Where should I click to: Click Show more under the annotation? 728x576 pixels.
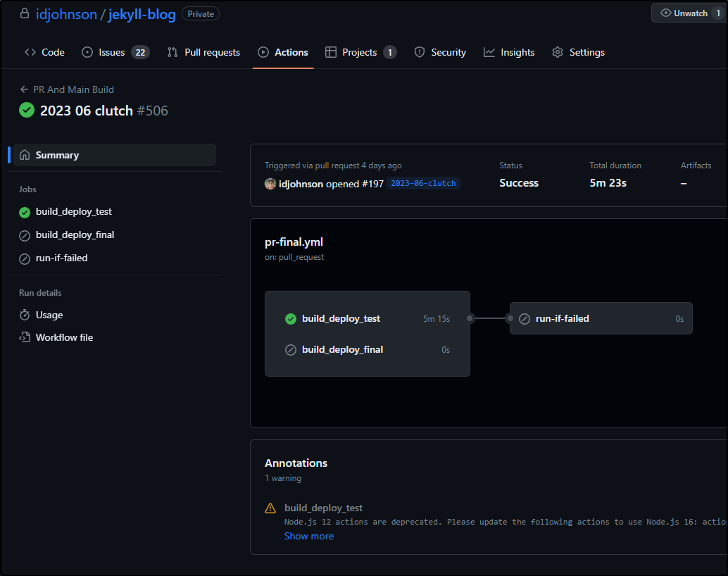[x=309, y=536]
